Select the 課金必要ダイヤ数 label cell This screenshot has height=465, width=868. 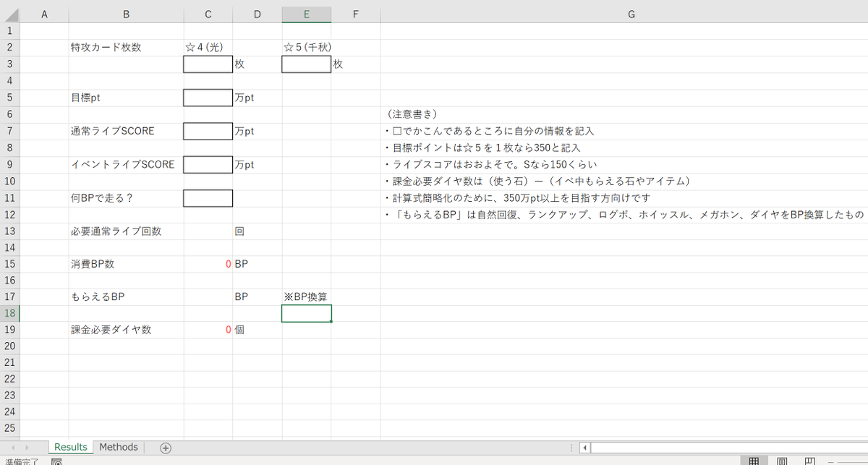pos(127,330)
